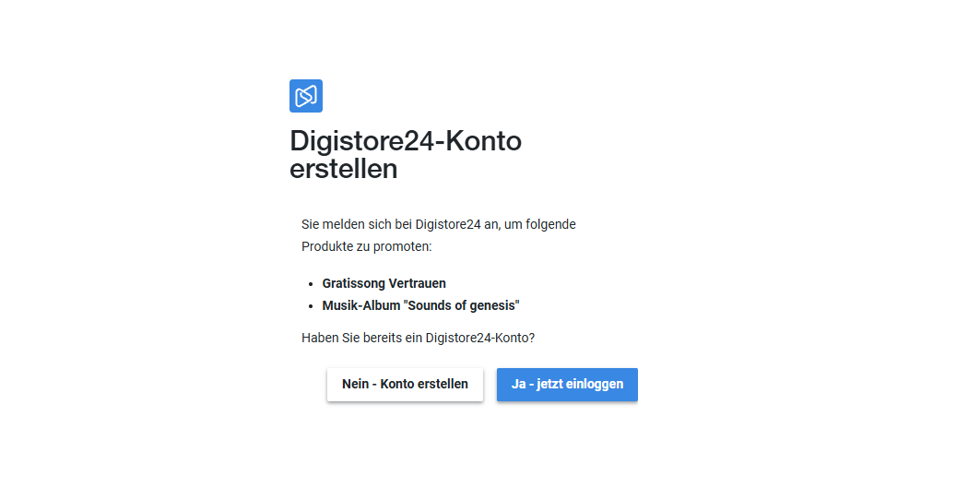The image size is (980, 500).
Task: Click the bullet dot before "Gratissong Vertrauen"
Action: 312,284
